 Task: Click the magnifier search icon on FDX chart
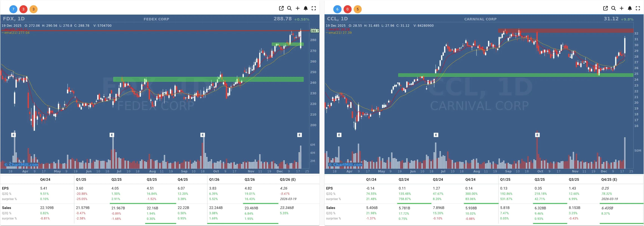click(x=290, y=8)
